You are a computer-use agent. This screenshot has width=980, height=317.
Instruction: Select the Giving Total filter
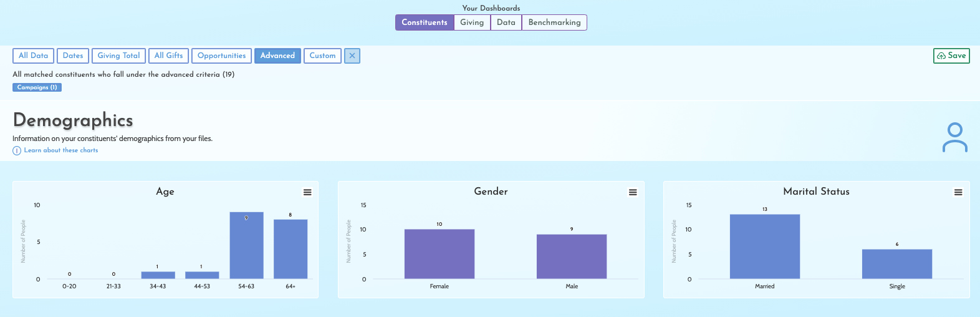pos(118,56)
